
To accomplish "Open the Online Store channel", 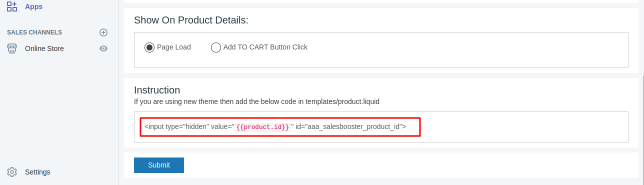I will [44, 48].
